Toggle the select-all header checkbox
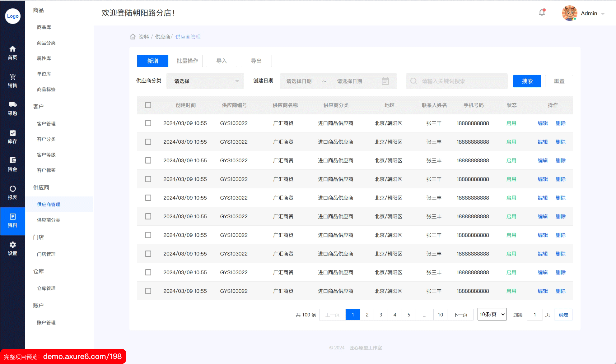Image resolution: width=616 pixels, height=364 pixels. click(148, 105)
